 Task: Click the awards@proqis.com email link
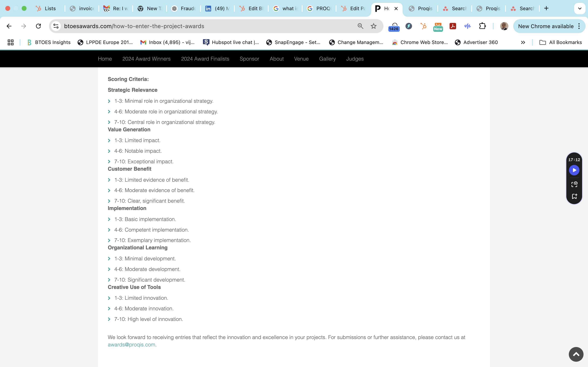(x=131, y=345)
